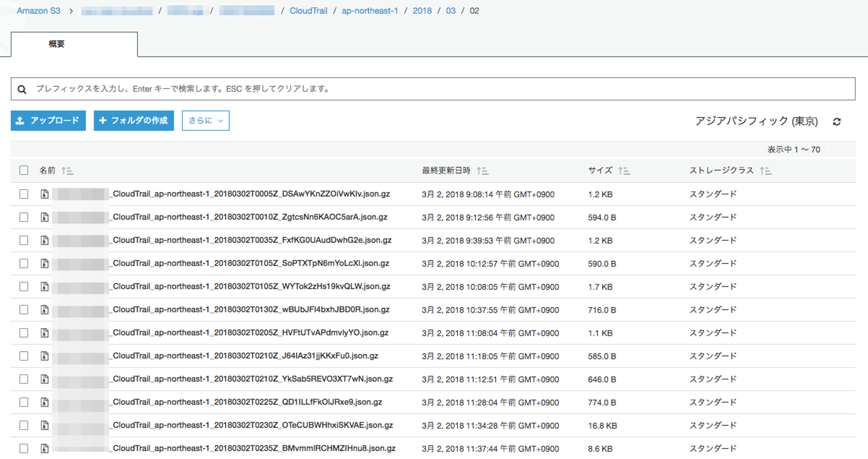Image resolution: width=868 pixels, height=459 pixels.
Task: Sort by last modified date icon
Action: pyautogui.click(x=482, y=171)
